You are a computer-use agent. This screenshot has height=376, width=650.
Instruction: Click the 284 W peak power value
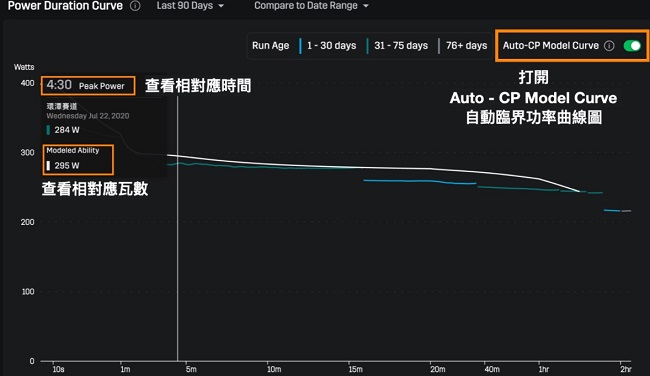pos(67,130)
